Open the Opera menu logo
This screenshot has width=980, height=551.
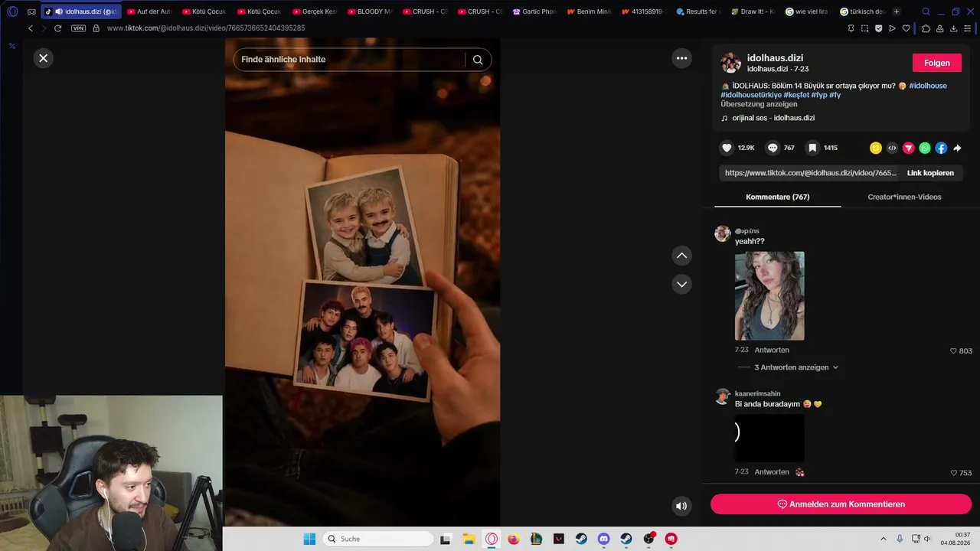pos(12,11)
